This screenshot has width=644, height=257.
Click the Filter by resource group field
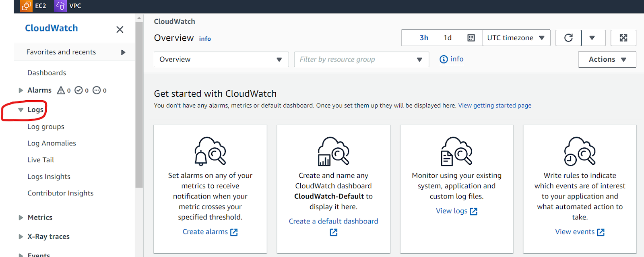[x=361, y=60]
